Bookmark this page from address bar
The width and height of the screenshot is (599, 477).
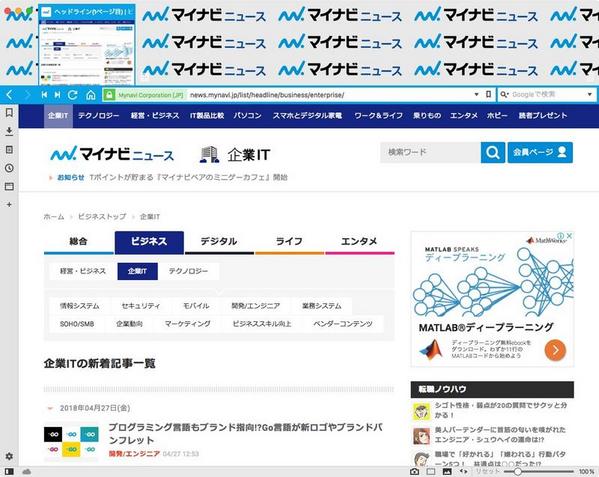[x=488, y=94]
